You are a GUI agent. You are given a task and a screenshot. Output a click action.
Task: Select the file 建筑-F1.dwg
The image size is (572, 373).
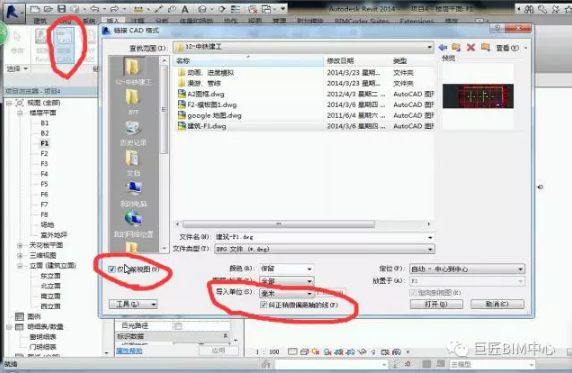click(206, 126)
